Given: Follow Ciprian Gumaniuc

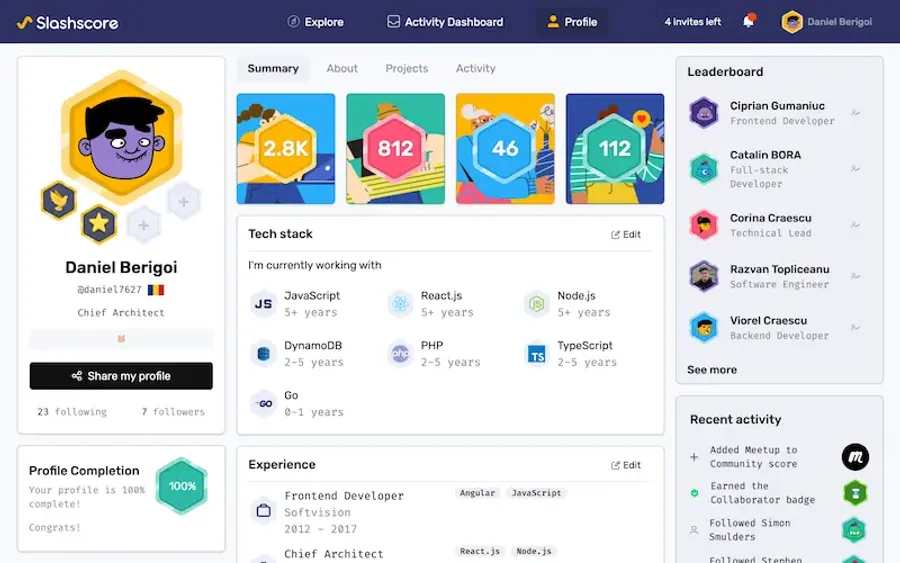Looking at the screenshot, I should point(855,112).
